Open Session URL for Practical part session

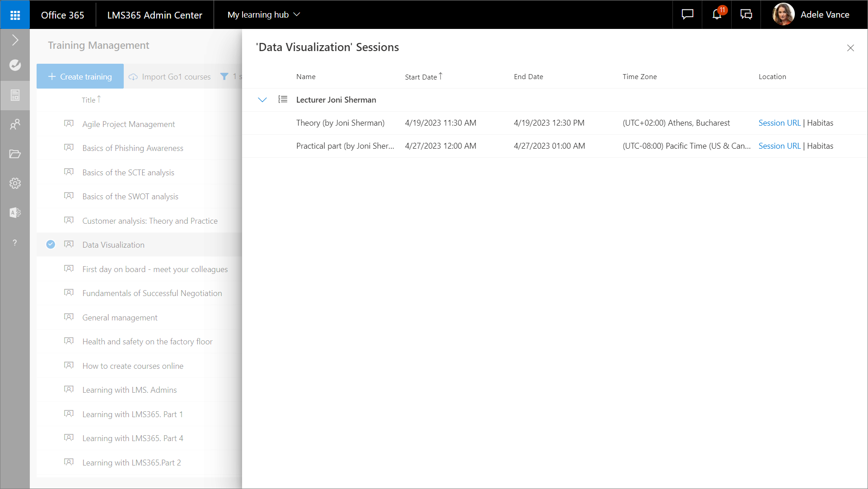779,146
